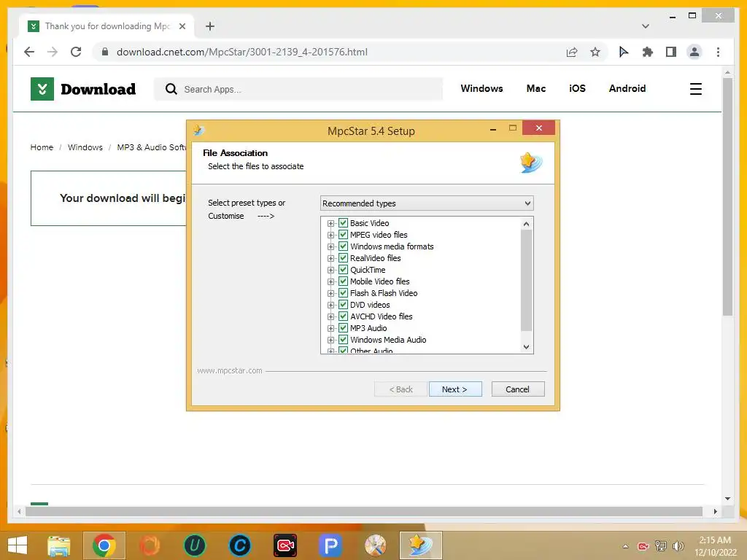Image resolution: width=747 pixels, height=560 pixels.
Task: Close the 'Thank you for downloading' tab
Action: (182, 26)
